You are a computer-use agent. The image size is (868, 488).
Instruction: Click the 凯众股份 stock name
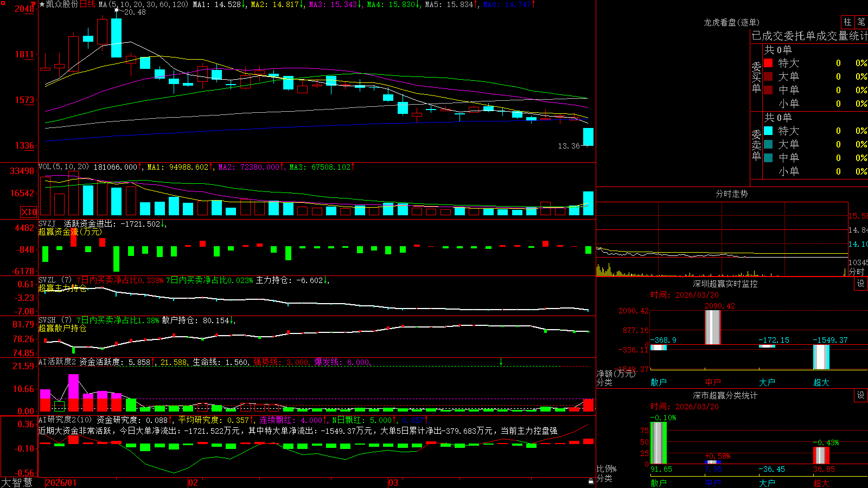(62, 4)
